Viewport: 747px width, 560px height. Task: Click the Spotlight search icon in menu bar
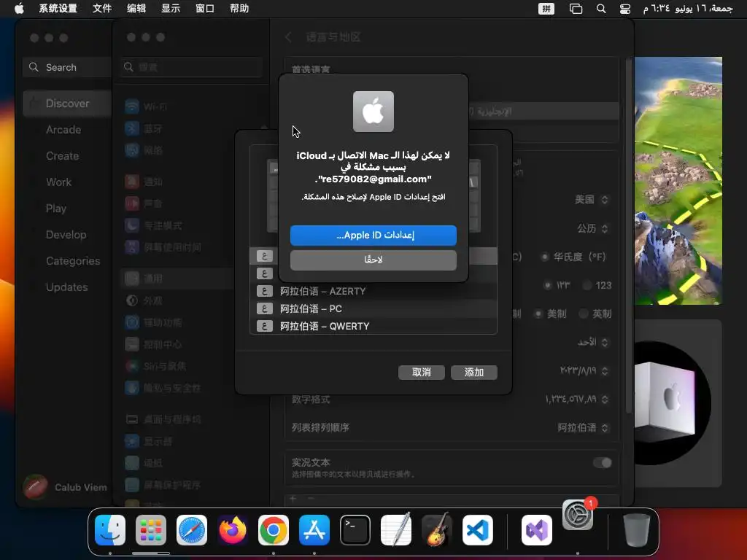pyautogui.click(x=601, y=9)
